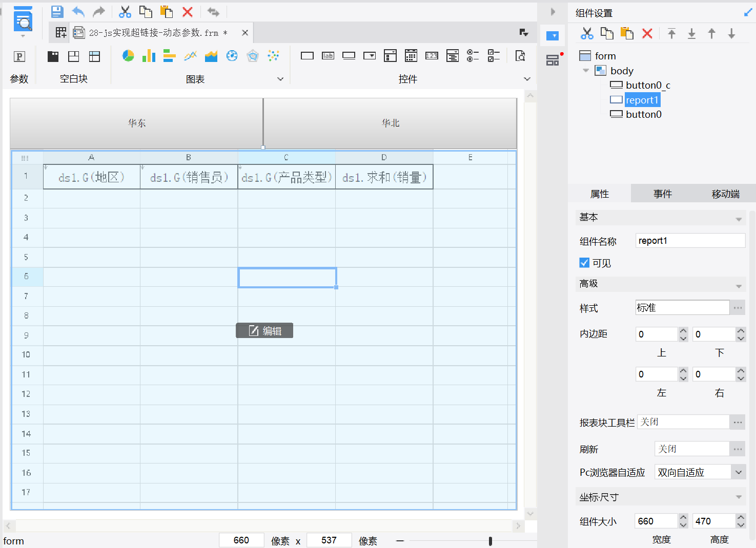Image resolution: width=756 pixels, height=548 pixels.
Task: Increase the top padding 上 stepper
Action: click(683, 331)
